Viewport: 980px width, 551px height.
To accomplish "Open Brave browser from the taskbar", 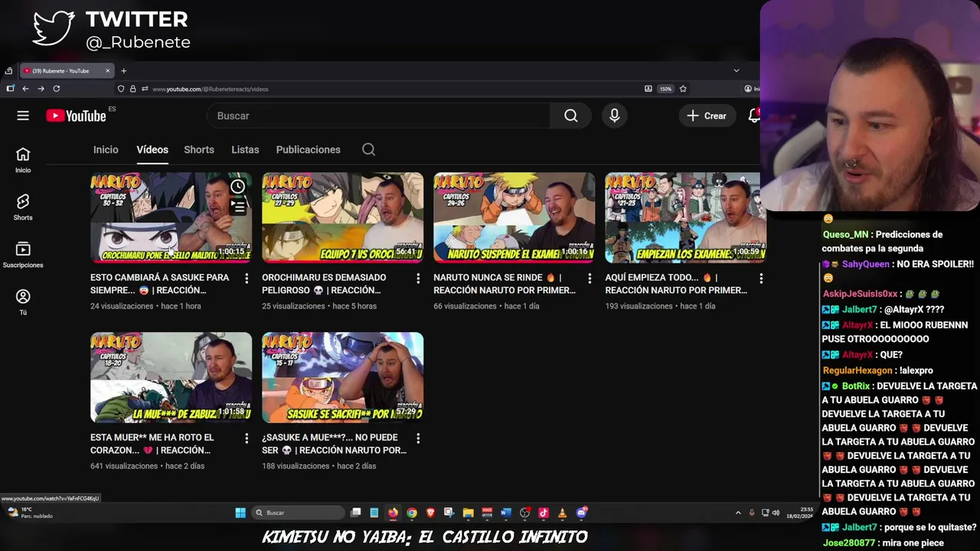I will pyautogui.click(x=430, y=513).
